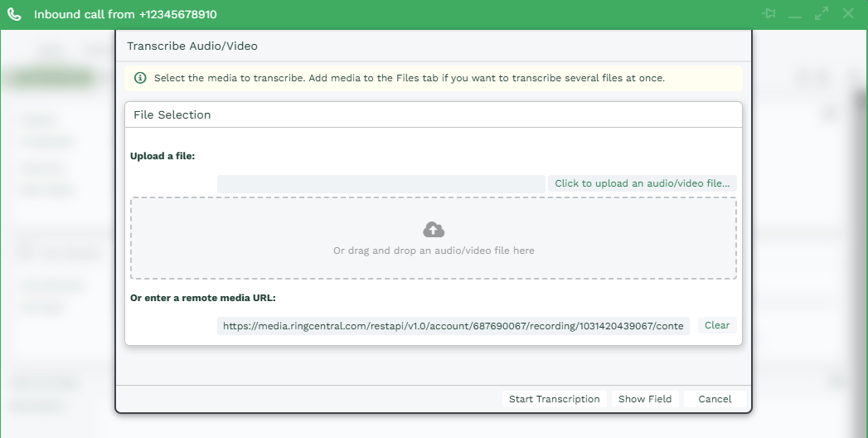Click the phone icon in the call header
The image size is (868, 438).
(14, 14)
